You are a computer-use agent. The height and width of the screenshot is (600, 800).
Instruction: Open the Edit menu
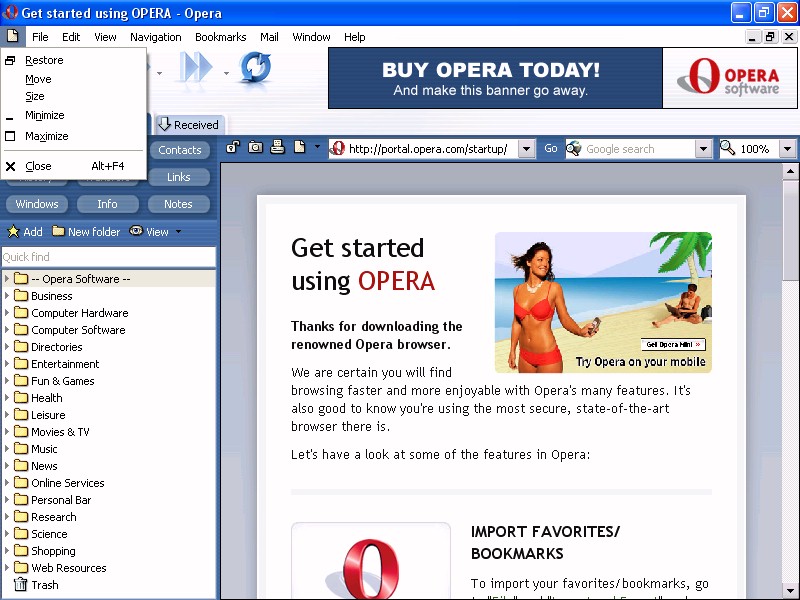point(71,37)
